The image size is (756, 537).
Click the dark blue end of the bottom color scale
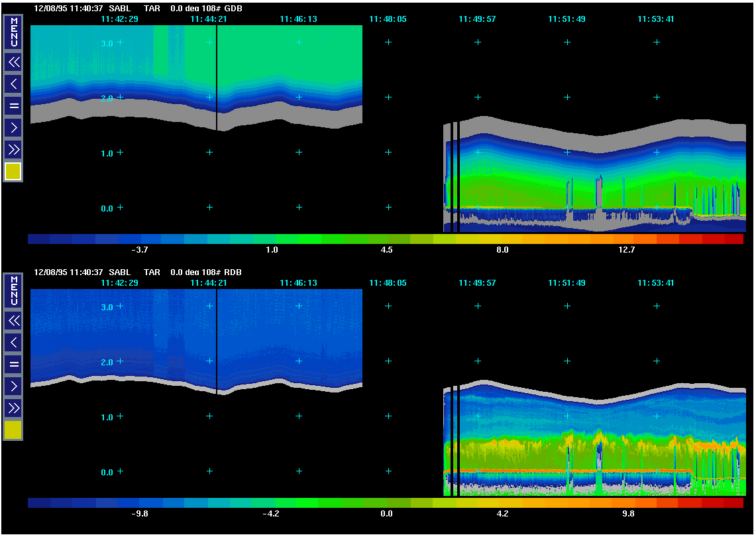click(38, 503)
